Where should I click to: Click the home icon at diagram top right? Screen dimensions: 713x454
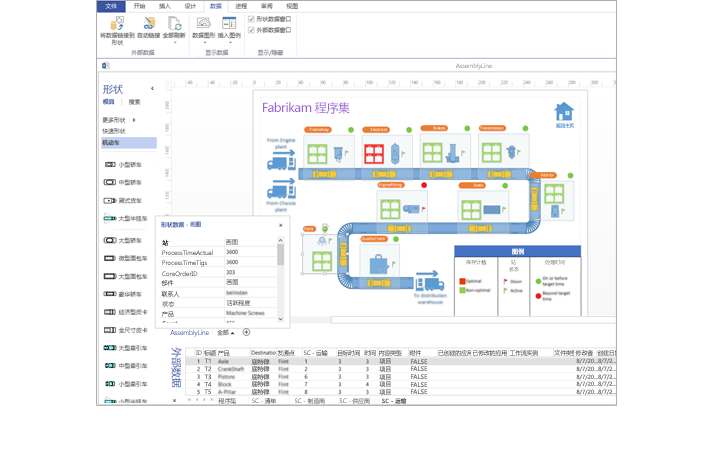pos(564,111)
